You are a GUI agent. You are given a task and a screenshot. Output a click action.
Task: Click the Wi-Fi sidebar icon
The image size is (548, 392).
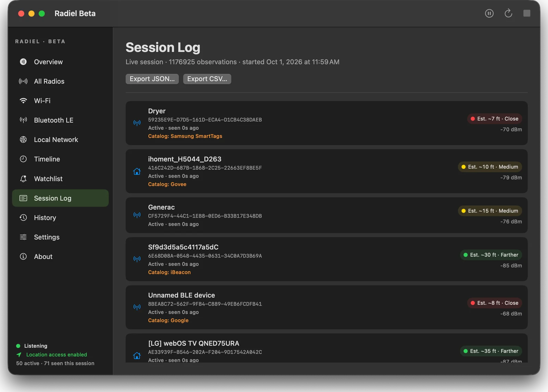23,101
